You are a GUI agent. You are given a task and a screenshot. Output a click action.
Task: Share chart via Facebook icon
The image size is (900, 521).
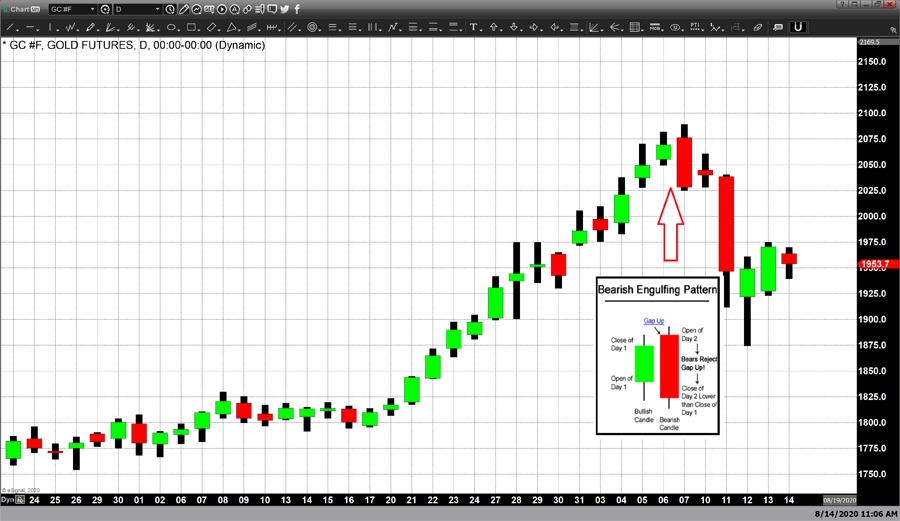[298, 9]
